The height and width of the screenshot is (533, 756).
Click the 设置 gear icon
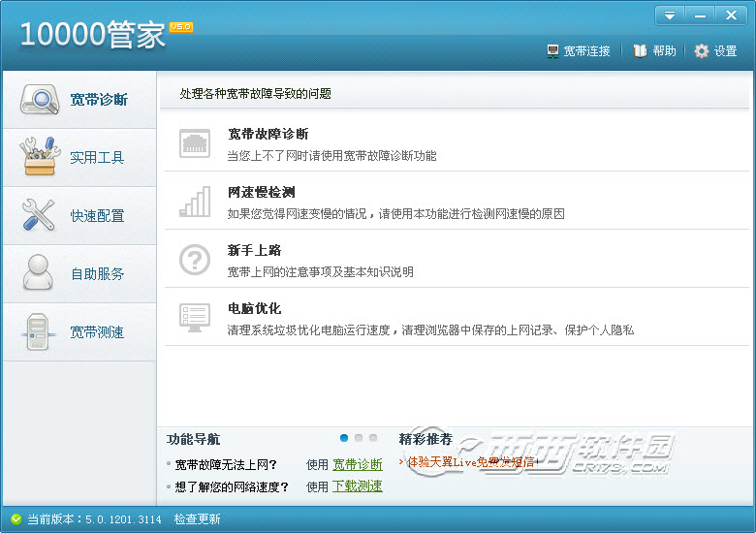[702, 51]
